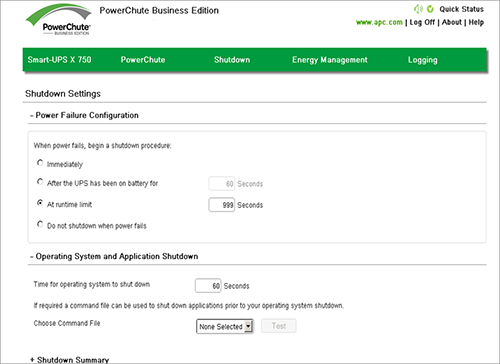Collapse the Power Failure Configuration section
500x364 pixels.
84,115
